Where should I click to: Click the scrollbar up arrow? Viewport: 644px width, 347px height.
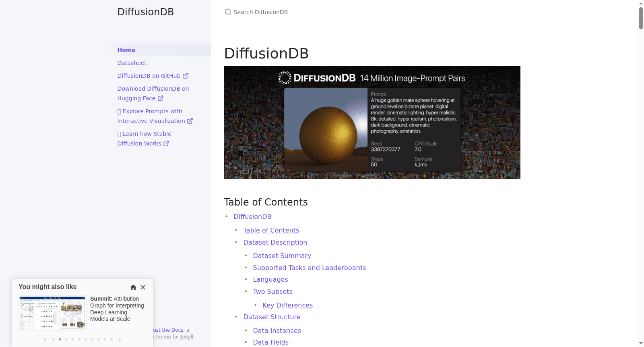tap(641, 3)
